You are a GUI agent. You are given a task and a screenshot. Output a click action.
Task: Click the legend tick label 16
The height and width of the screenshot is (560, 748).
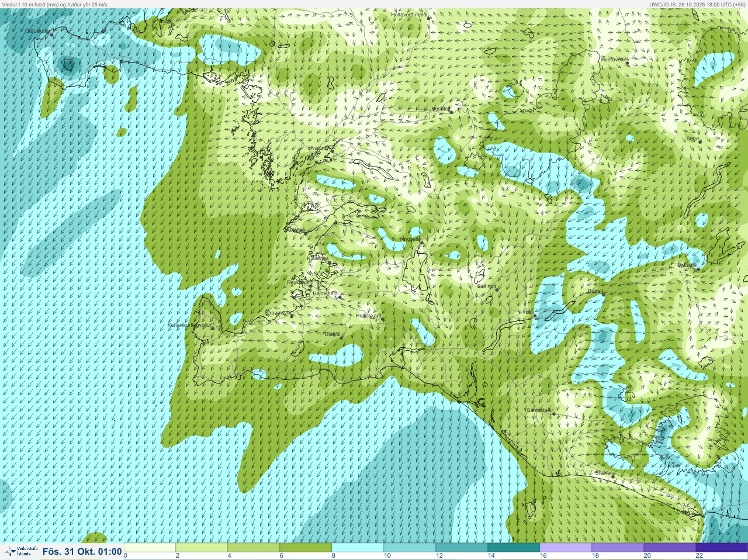click(543, 556)
